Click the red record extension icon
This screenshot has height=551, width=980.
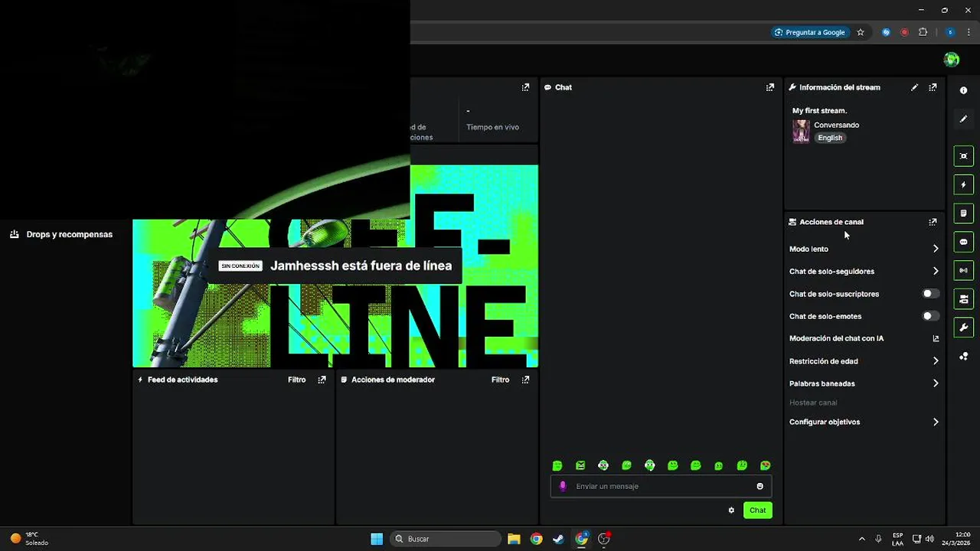pos(904,32)
